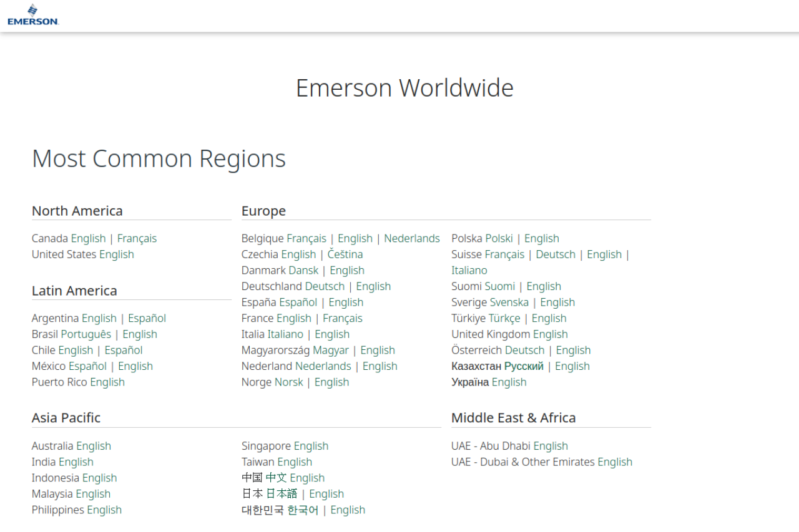Select Suisse Deutsch link
This screenshot has height=532, width=799.
tap(556, 254)
